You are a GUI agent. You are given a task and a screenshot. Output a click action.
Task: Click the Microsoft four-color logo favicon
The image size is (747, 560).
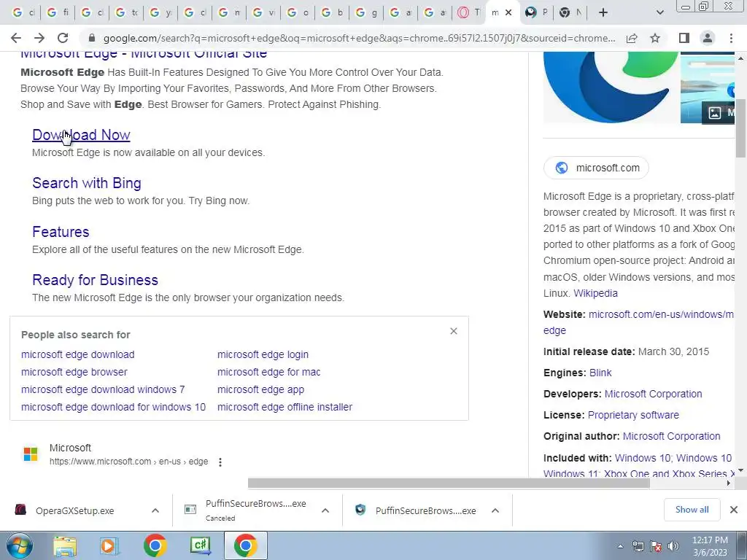[x=31, y=454]
